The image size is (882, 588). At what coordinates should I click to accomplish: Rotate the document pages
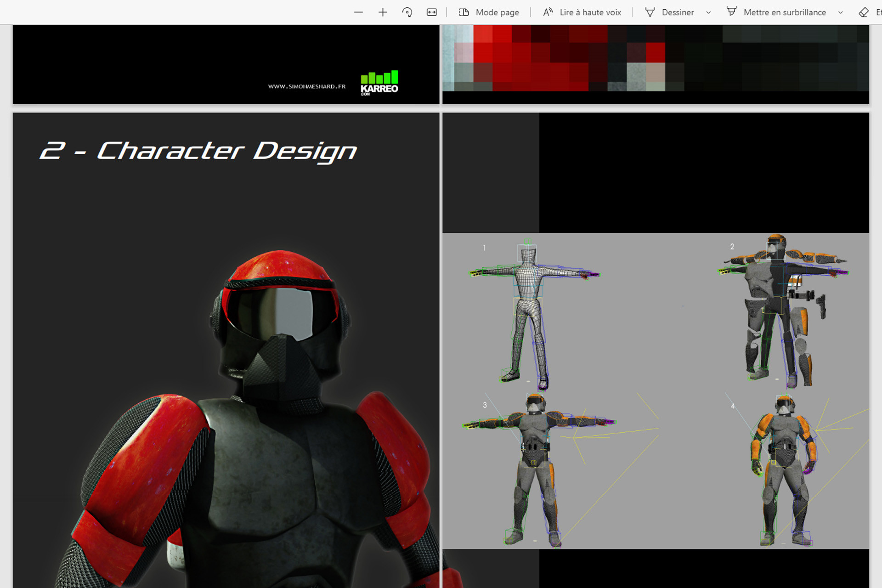(407, 12)
